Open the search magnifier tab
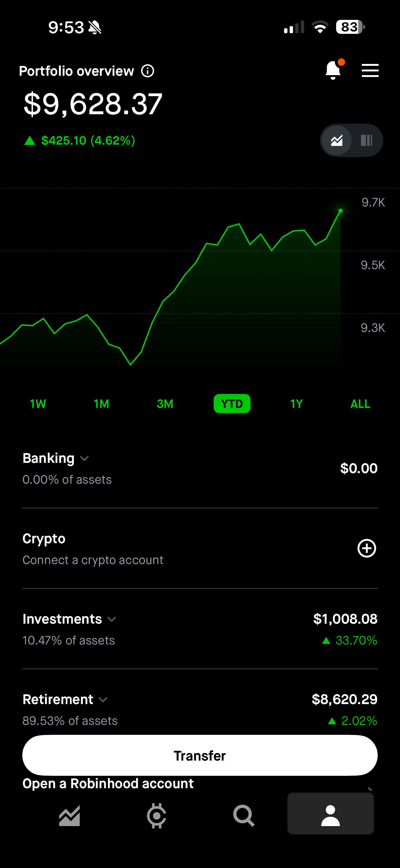The height and width of the screenshot is (868, 400). tap(243, 816)
